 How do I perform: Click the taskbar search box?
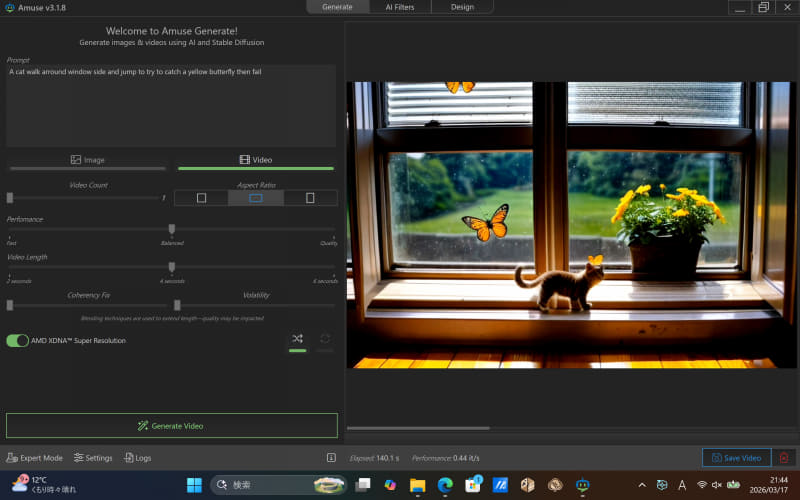pos(278,485)
